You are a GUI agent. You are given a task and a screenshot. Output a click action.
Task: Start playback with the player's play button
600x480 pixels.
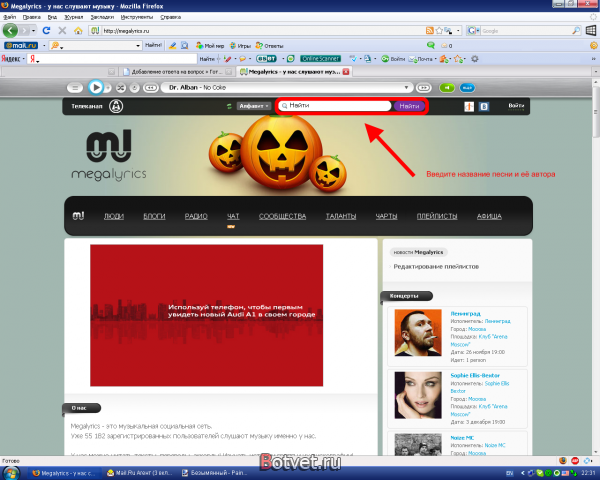[x=96, y=88]
